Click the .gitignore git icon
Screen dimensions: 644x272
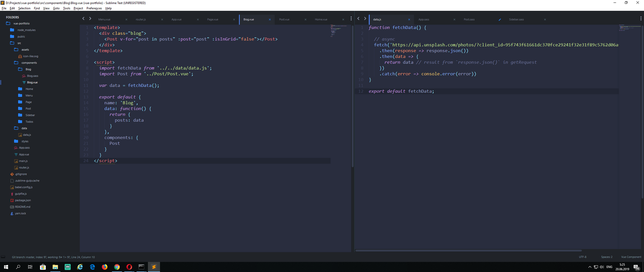12,174
